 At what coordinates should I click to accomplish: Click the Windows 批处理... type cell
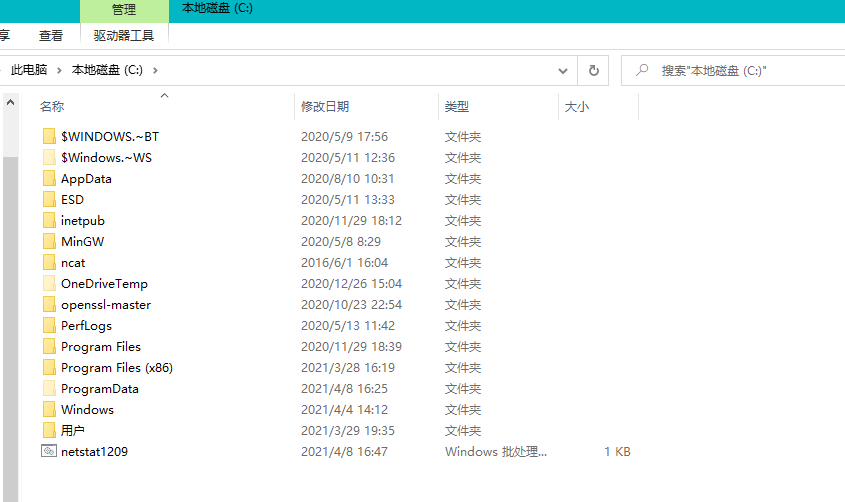[x=496, y=452]
